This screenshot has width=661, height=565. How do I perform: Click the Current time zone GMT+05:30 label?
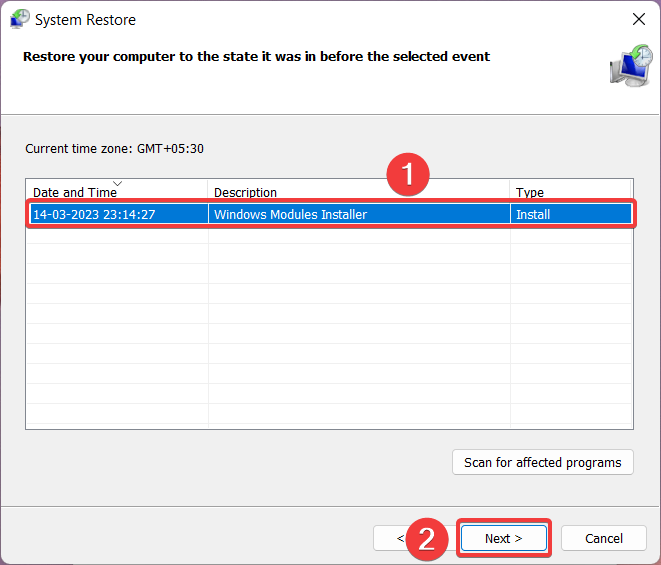[114, 148]
